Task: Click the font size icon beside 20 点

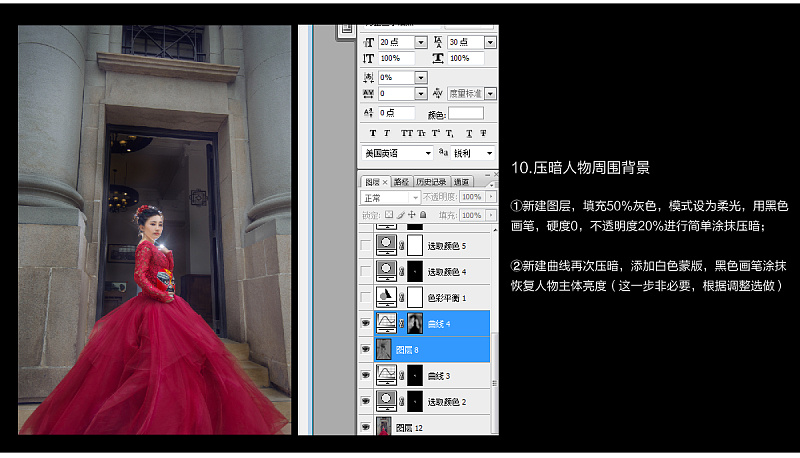Action: click(368, 42)
